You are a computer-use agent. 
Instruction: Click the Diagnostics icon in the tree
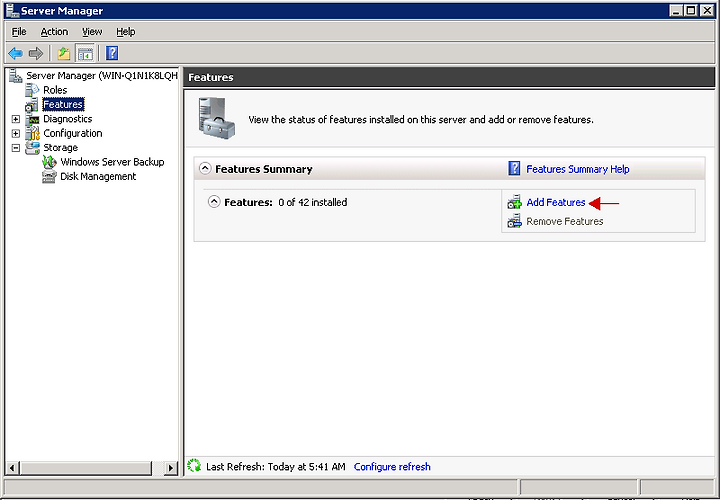pyautogui.click(x=33, y=119)
